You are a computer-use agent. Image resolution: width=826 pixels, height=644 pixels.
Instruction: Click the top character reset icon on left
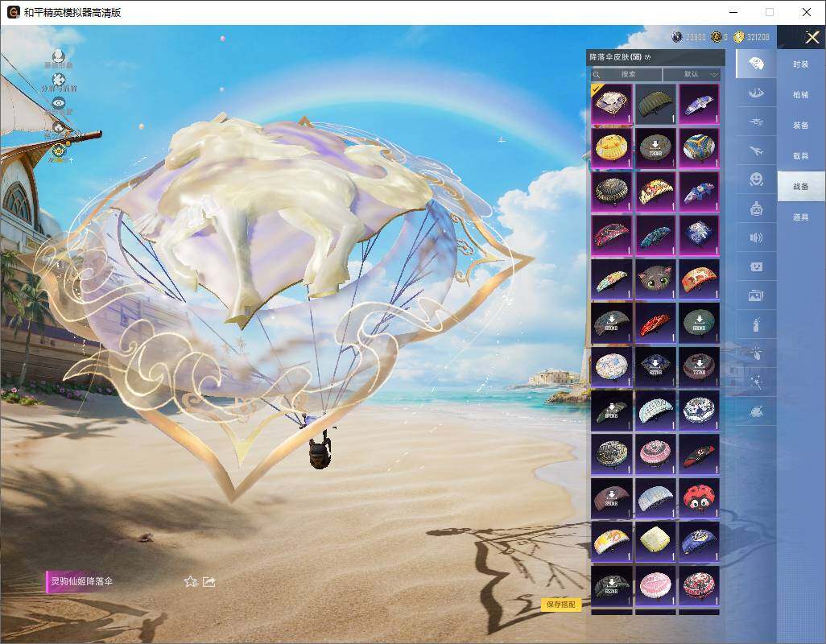point(59,56)
